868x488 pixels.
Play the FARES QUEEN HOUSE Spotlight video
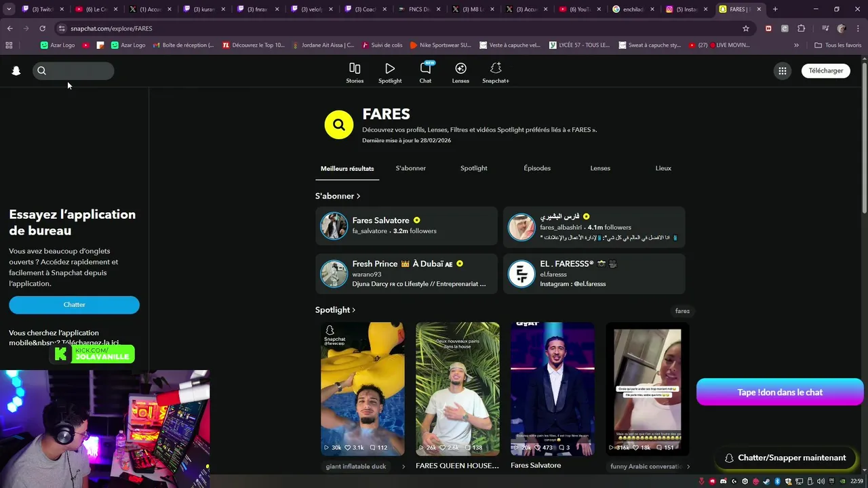coord(458,388)
